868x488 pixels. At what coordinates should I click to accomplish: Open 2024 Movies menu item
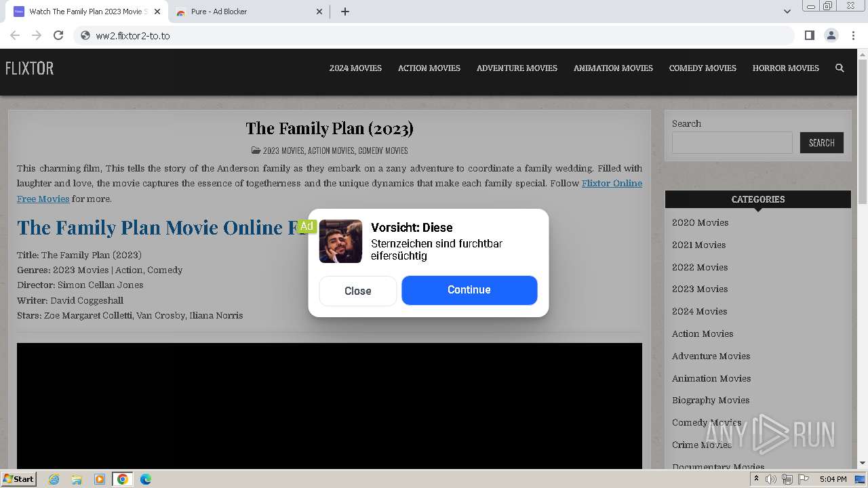coord(355,68)
